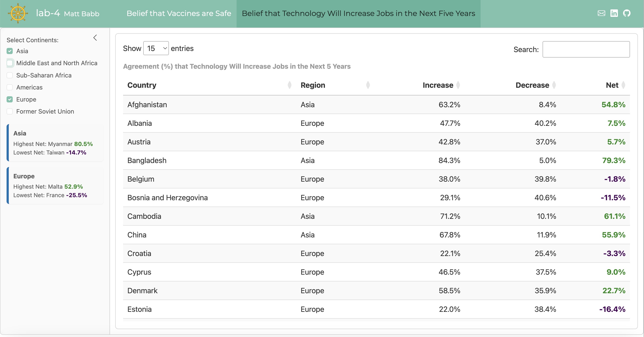644x337 pixels.
Task: Open the LinkedIn profile icon
Action: pyautogui.click(x=614, y=13)
